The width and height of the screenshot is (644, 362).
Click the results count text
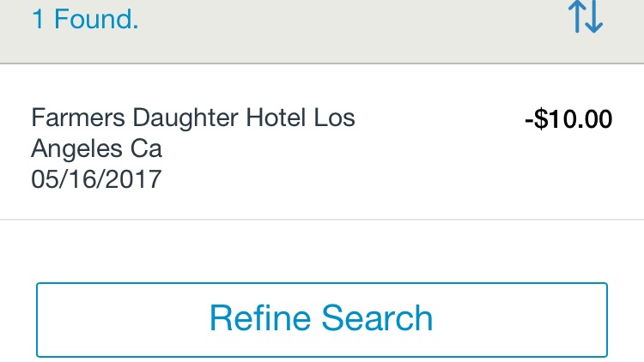pos(85,19)
